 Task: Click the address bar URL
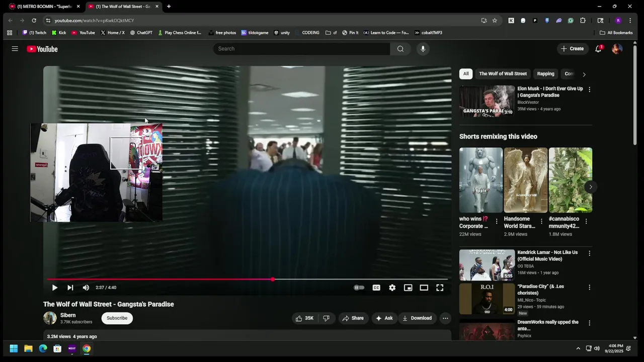(94, 21)
